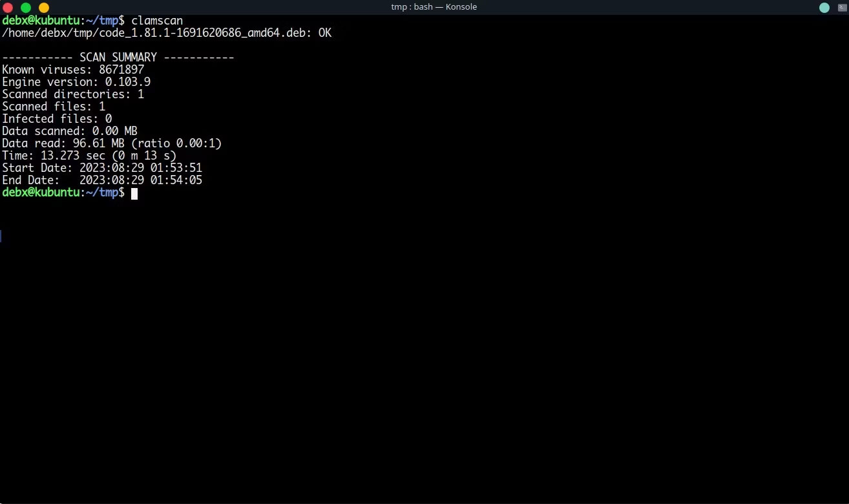Click the 'clamscan' command text
Image resolution: width=849 pixels, height=504 pixels.
click(157, 21)
